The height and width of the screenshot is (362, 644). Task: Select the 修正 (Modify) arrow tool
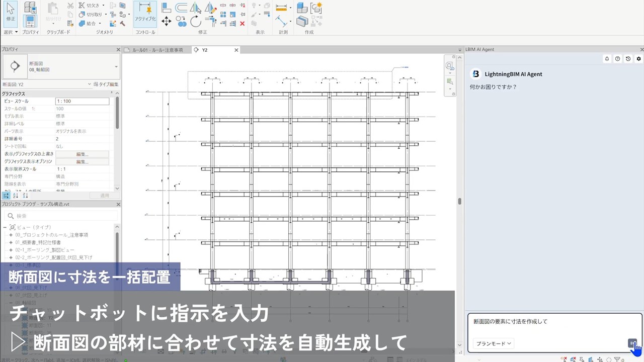(x=10, y=13)
